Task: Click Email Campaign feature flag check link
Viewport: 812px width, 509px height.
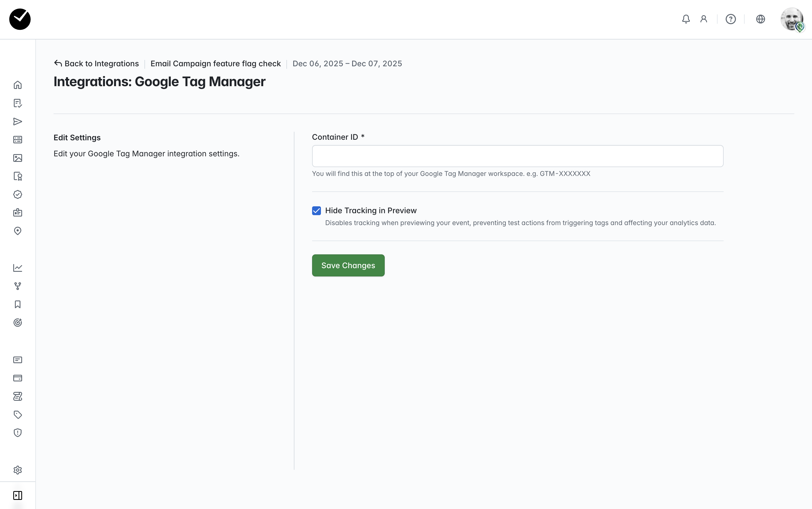Action: coord(215,64)
